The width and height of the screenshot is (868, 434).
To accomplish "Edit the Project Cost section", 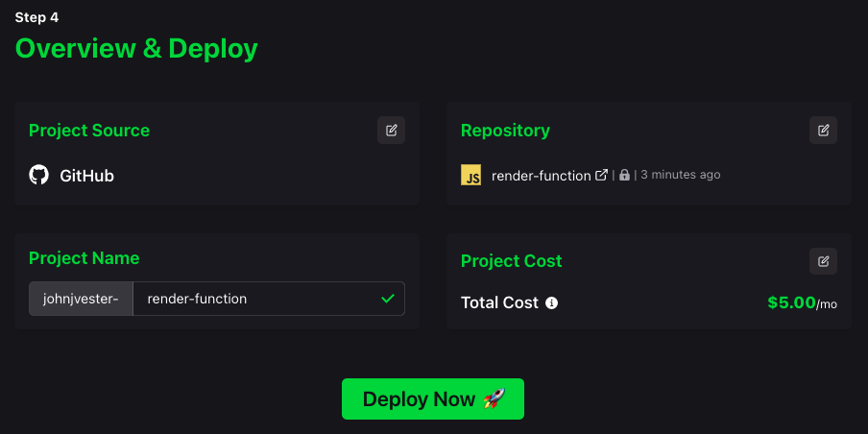I will (x=823, y=261).
